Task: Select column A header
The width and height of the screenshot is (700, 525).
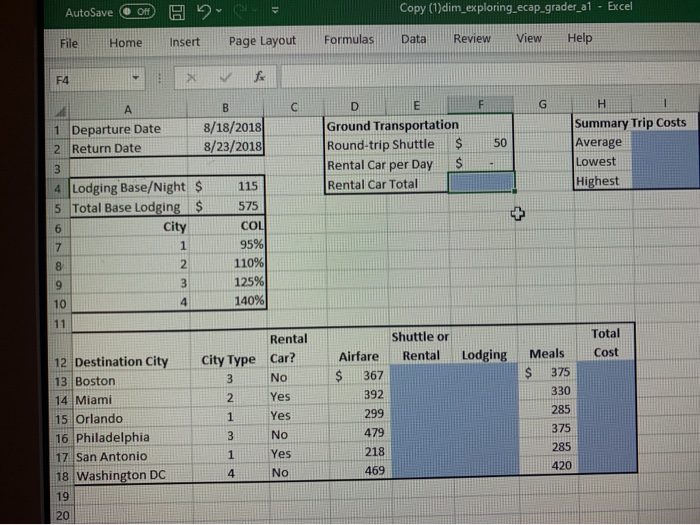Action: pos(128,109)
